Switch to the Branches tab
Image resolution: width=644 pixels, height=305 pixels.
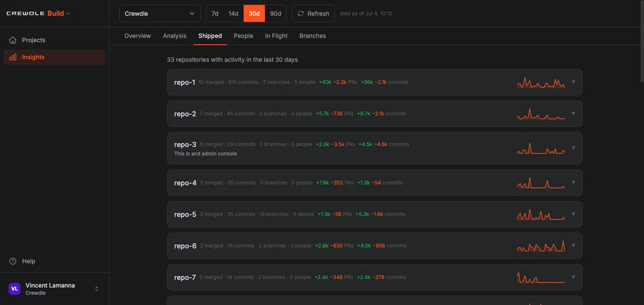click(313, 36)
